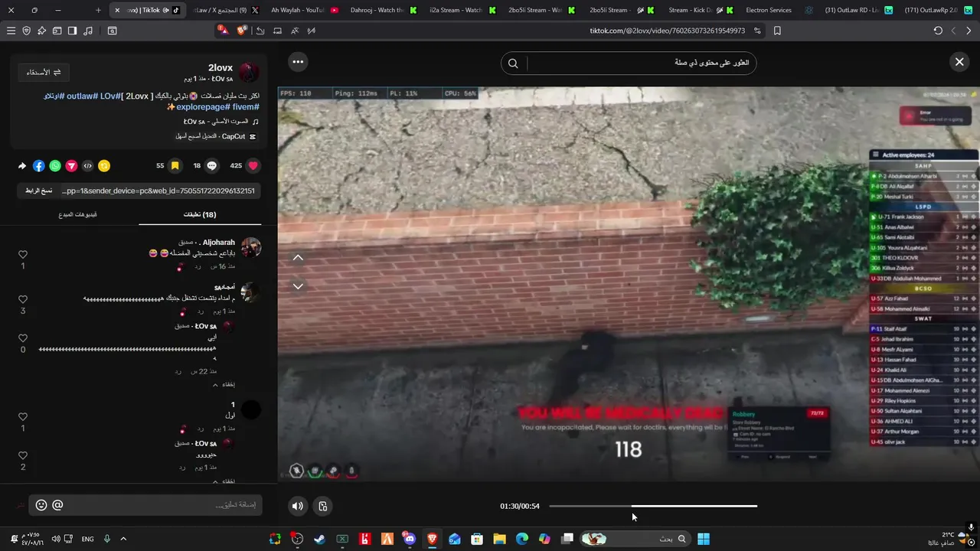The height and width of the screenshot is (551, 980).
Task: Like the bottom Łov sa reply with two likes
Action: (x=23, y=455)
